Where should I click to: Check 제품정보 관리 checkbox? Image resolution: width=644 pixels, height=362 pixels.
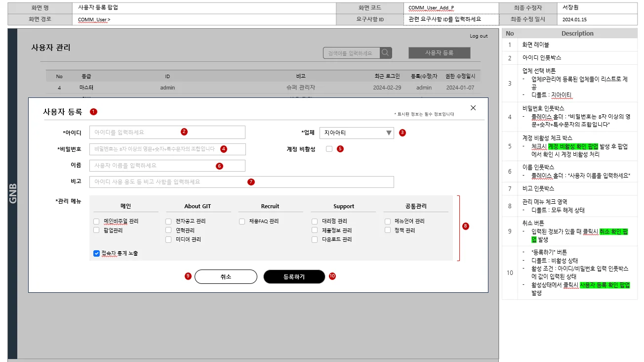click(x=315, y=230)
